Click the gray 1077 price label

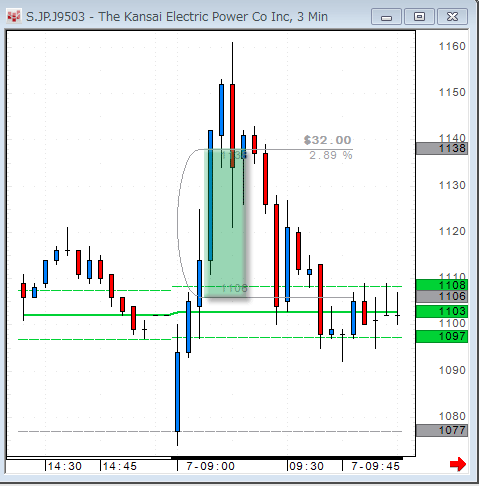pos(442,430)
